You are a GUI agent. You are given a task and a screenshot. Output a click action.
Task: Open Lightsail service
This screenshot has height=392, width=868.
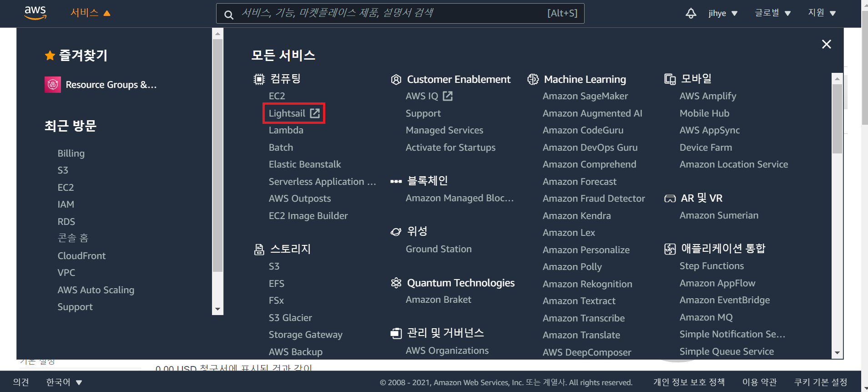(287, 113)
